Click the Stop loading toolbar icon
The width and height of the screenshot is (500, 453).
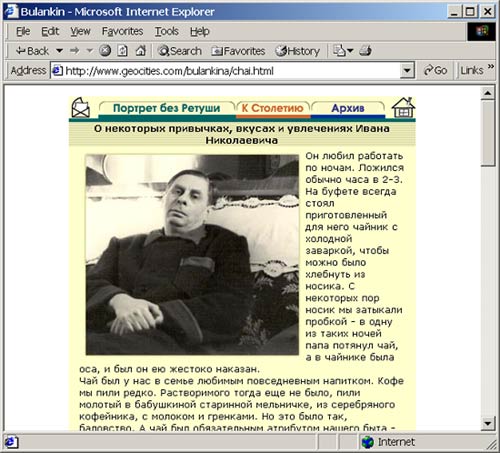tap(105, 51)
